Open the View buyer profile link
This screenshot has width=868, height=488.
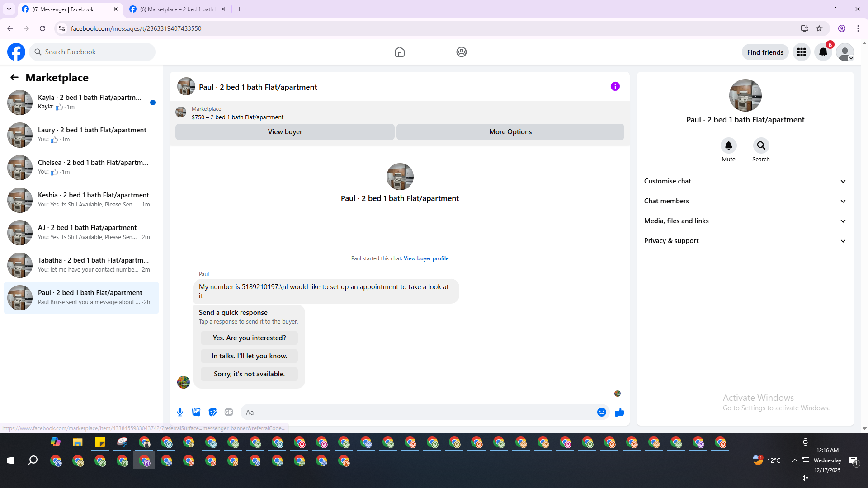tap(426, 258)
